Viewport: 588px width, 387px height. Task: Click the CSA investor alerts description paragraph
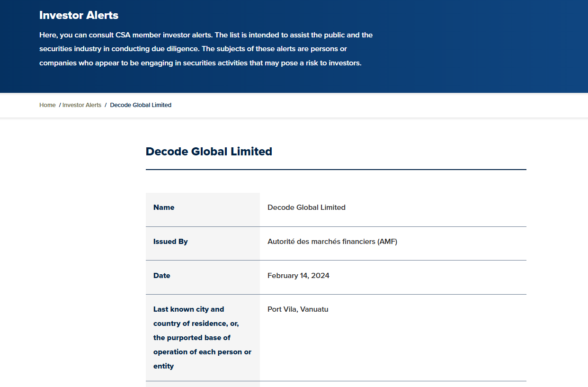coord(206,49)
